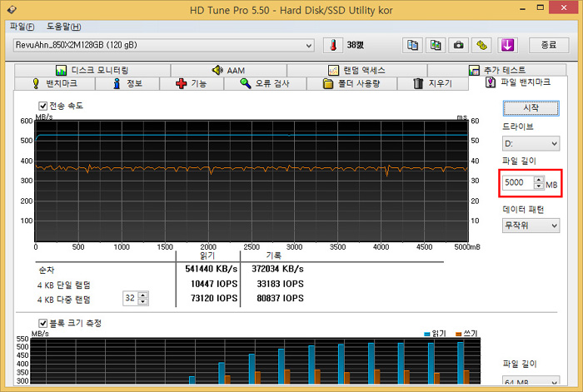Screen dimensions: 583x392
Task: Open the 데이터 패턴 무작위 dropdown
Action: [x=531, y=226]
